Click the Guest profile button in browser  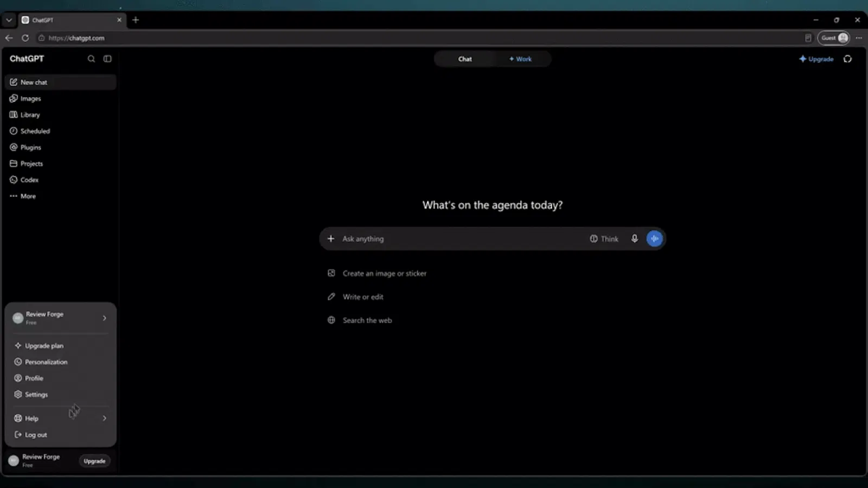834,38
